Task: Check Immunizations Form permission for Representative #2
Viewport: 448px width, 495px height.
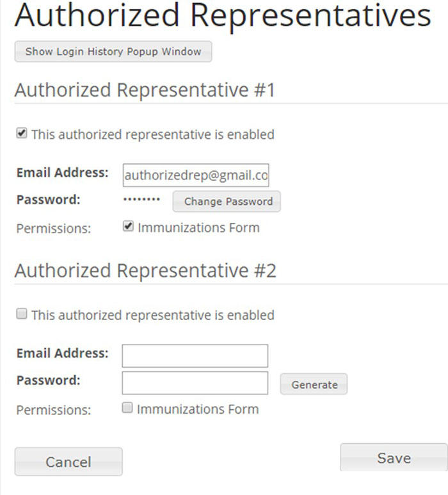Action: 127,408
